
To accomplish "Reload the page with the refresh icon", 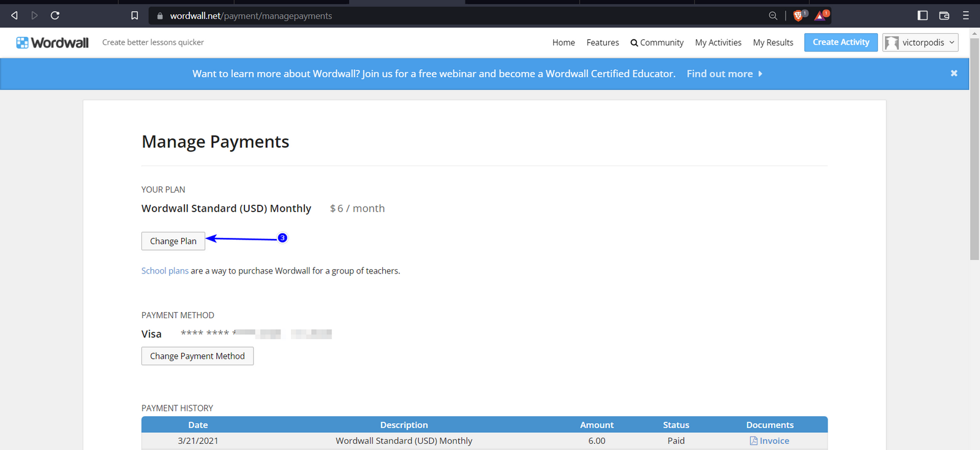I will click(x=55, y=15).
